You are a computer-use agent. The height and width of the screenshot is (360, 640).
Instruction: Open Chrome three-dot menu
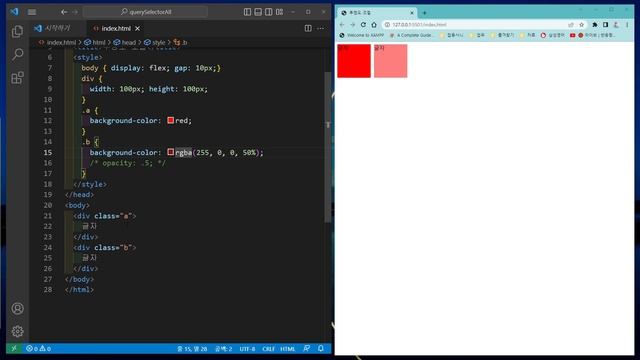[x=627, y=25]
